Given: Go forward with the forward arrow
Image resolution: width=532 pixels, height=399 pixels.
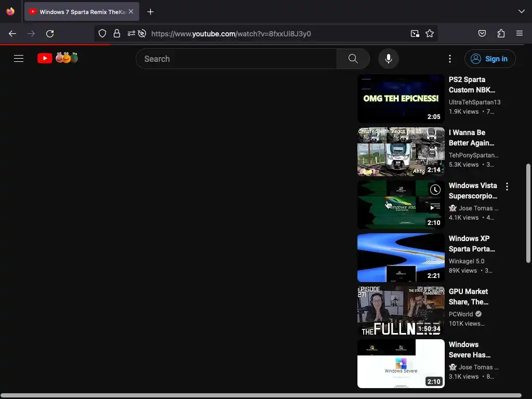Looking at the screenshot, I should [x=31, y=34].
